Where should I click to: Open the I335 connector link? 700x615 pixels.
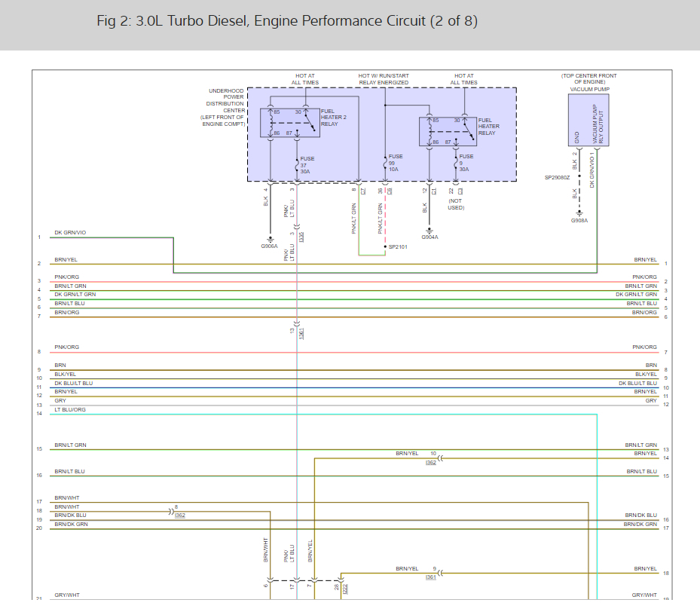pos(301,237)
